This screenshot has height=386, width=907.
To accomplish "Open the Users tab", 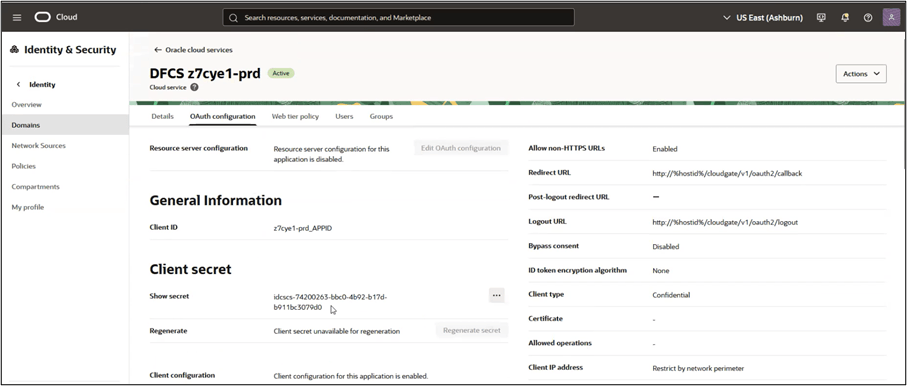I will [x=344, y=116].
